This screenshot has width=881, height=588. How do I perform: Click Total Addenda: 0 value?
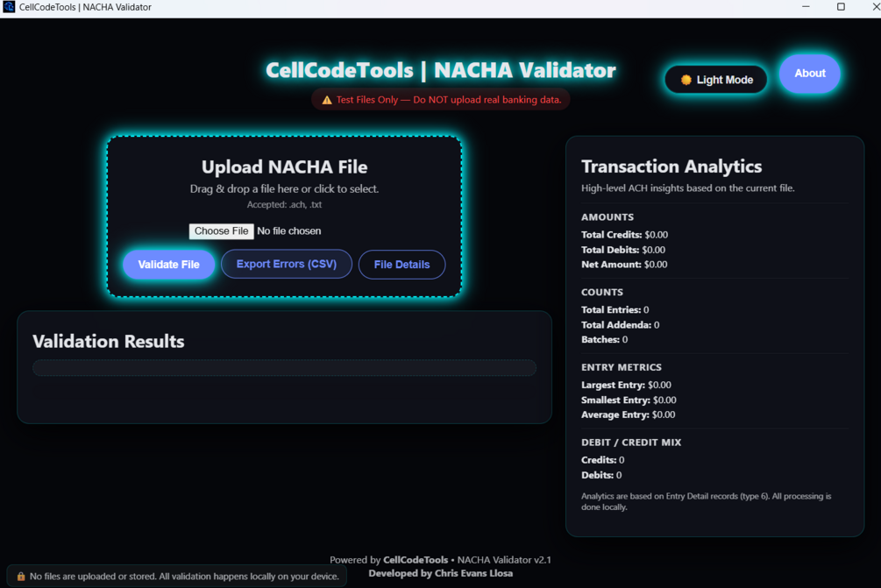(x=621, y=325)
